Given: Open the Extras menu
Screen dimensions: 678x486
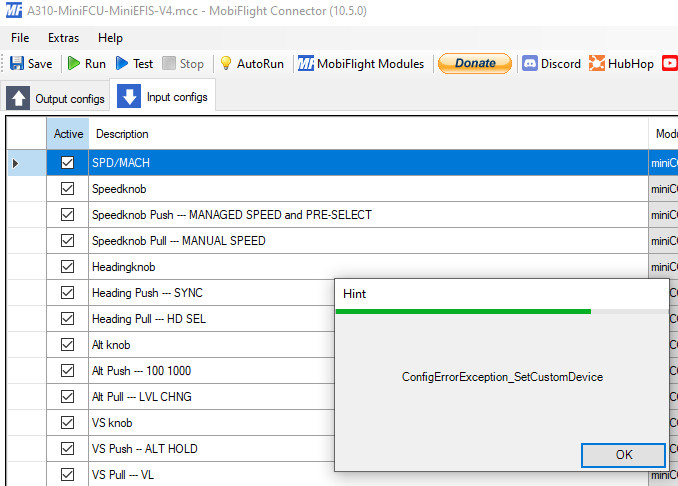Looking at the screenshot, I should [64, 37].
